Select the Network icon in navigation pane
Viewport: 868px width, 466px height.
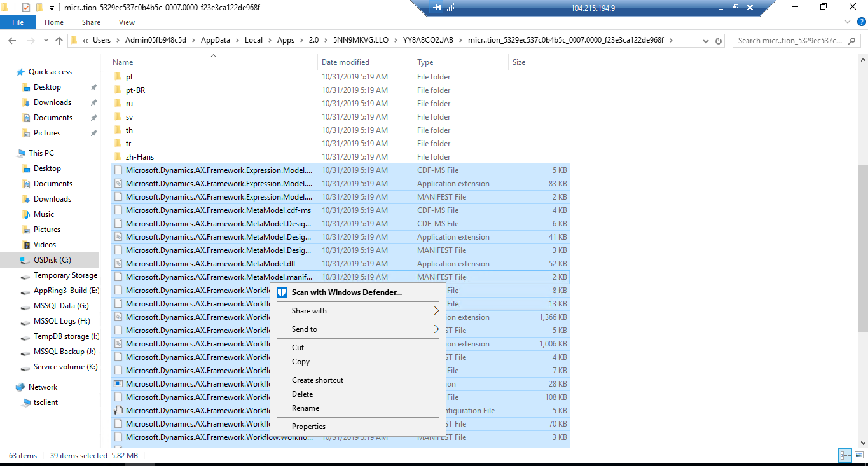20,387
